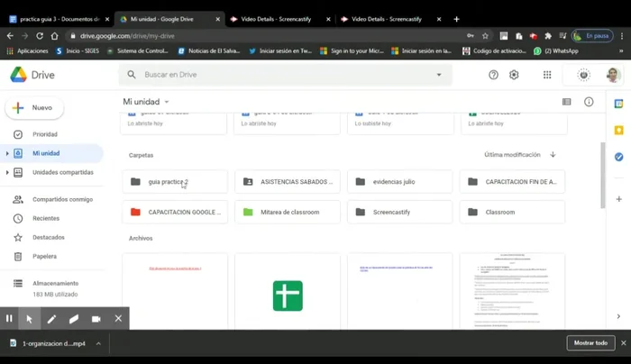Pause the Screencastify recording
631x364 pixels.
tap(9, 319)
